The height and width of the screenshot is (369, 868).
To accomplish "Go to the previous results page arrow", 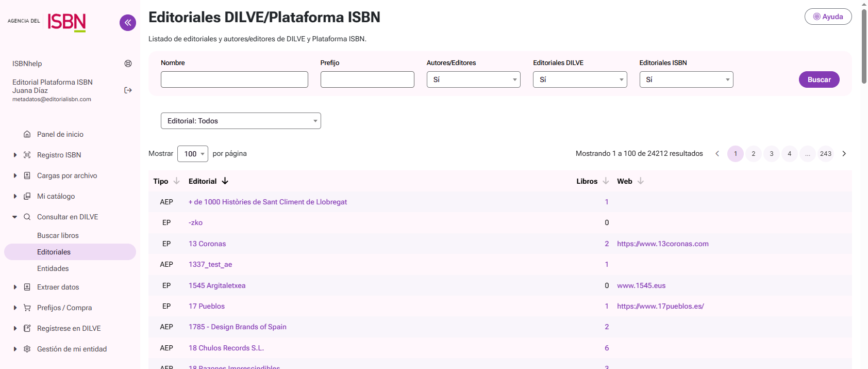I will (x=717, y=154).
